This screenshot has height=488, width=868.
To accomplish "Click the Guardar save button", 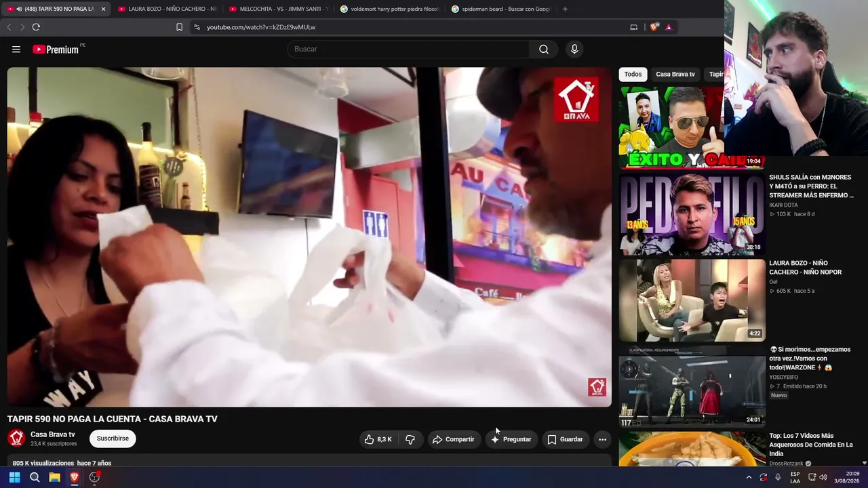I will 566,439.
